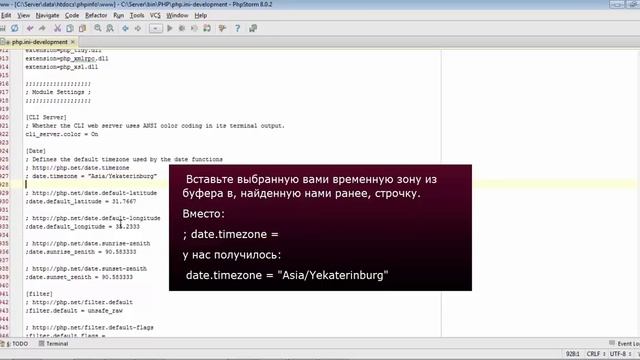640x360 pixels.
Task: Open the Run menu
Action: point(118,16)
